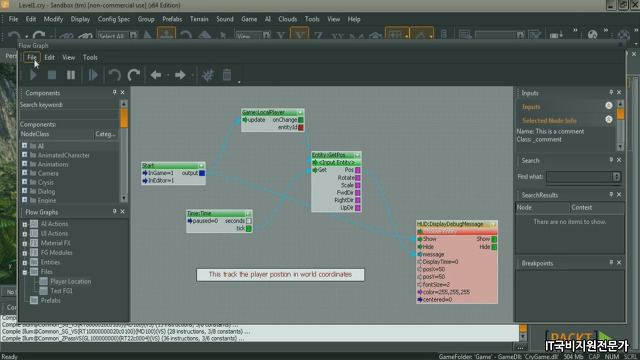The image size is (640, 360).
Task: Click the Categ... column header
Action: coord(106,134)
